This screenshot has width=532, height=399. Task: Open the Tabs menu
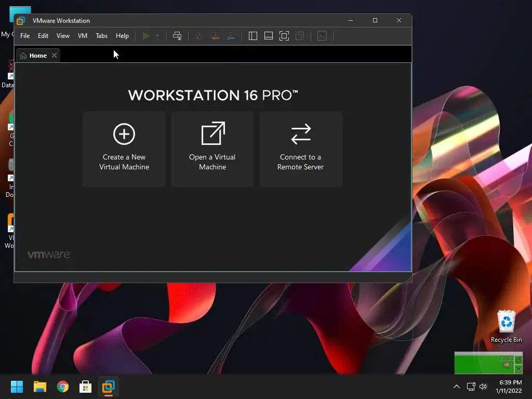click(101, 36)
